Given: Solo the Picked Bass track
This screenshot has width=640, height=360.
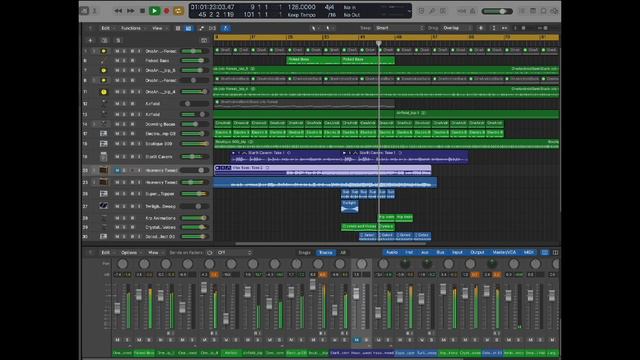Looking at the screenshot, I should point(124,60).
